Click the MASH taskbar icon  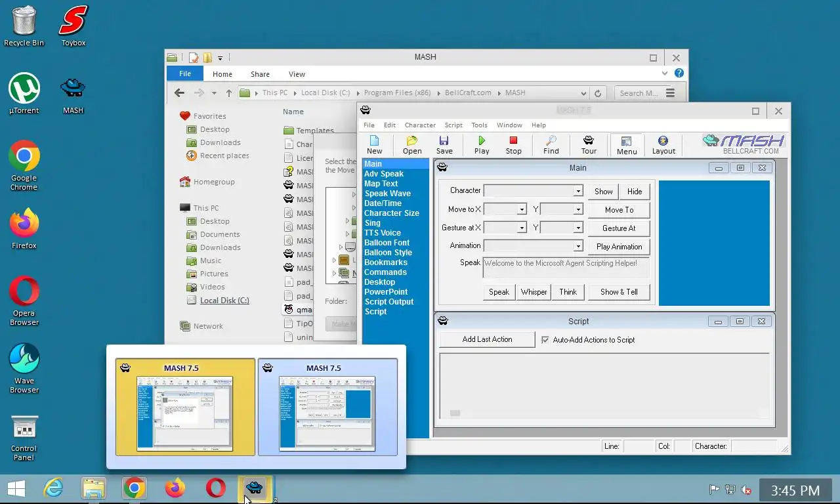point(255,488)
